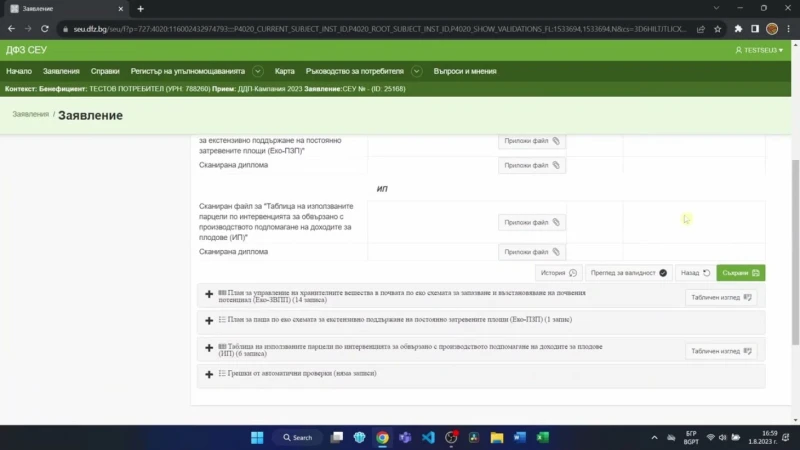Screen dimensions: 800x450
Task: Open the Wi-Fi network tray icon
Action: pyautogui.click(x=710, y=437)
